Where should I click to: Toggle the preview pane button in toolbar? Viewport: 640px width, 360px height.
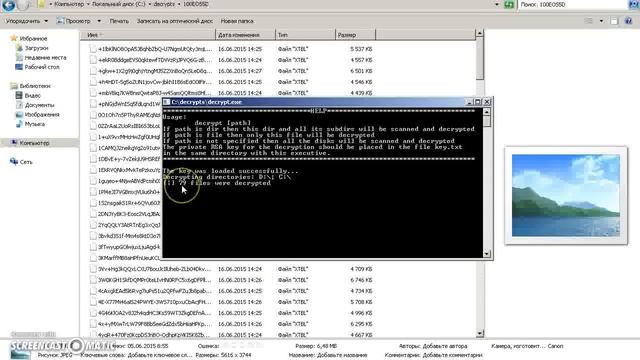click(614, 21)
